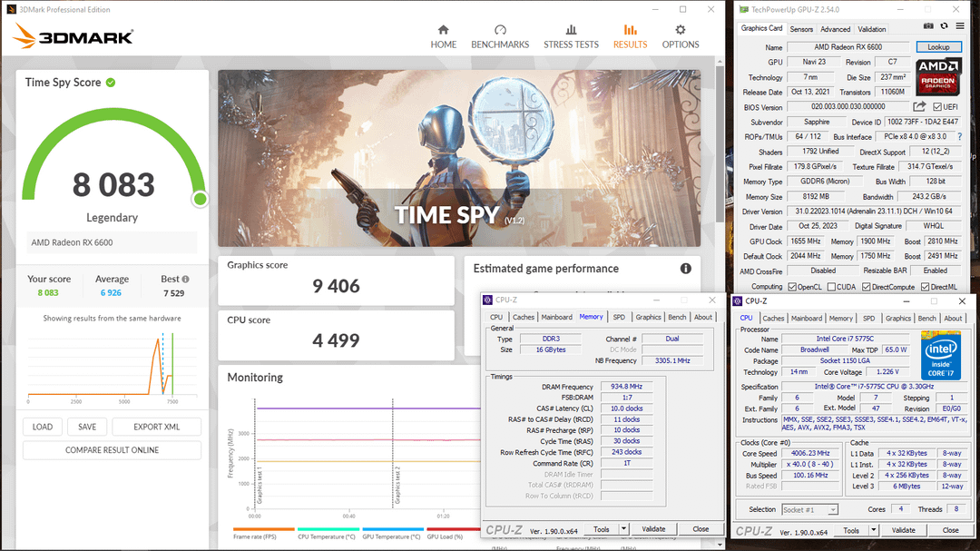Image resolution: width=980 pixels, height=551 pixels.
Task: Click Graphics score value 9 406
Action: coord(336,287)
